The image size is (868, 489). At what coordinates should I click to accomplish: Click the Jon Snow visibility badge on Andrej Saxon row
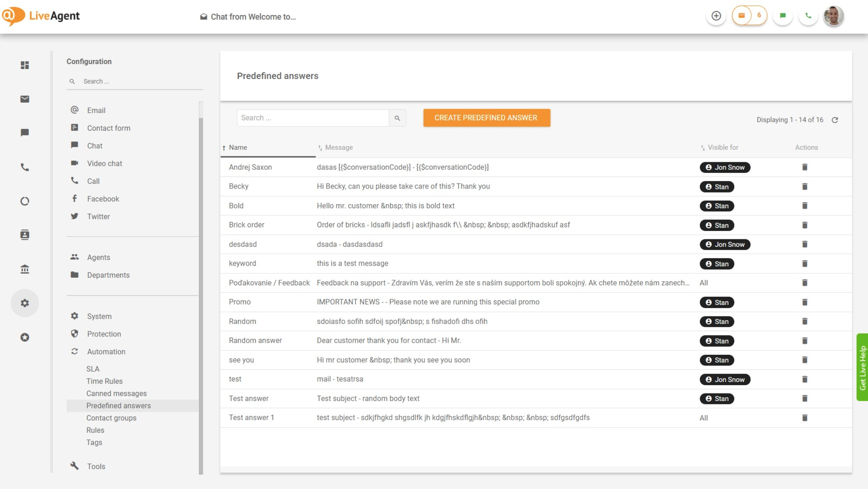click(x=725, y=167)
